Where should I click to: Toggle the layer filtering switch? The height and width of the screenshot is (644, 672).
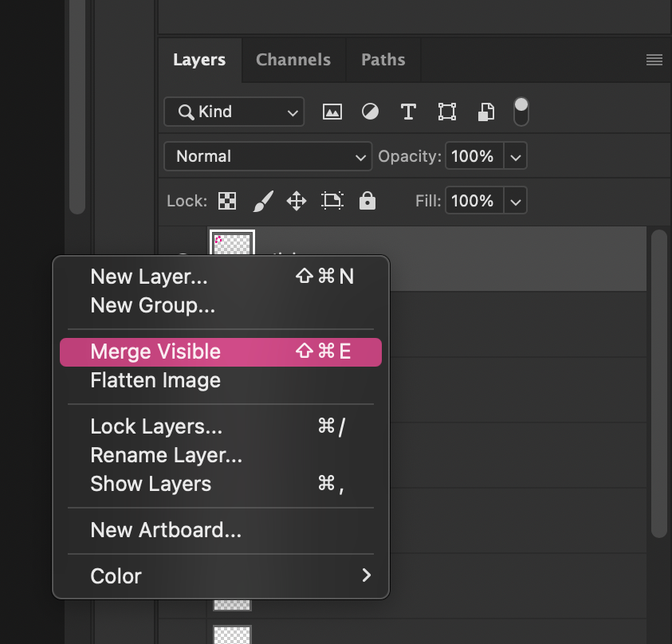(521, 112)
